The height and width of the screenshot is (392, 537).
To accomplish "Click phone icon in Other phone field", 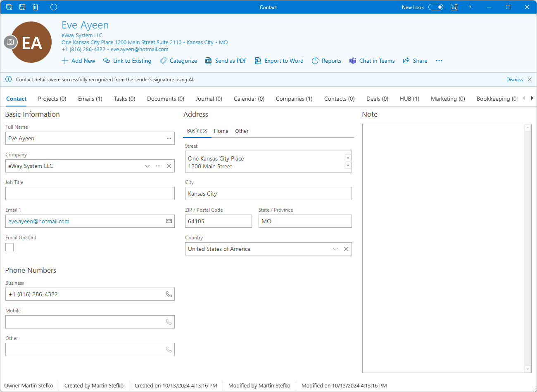I will pos(169,349).
